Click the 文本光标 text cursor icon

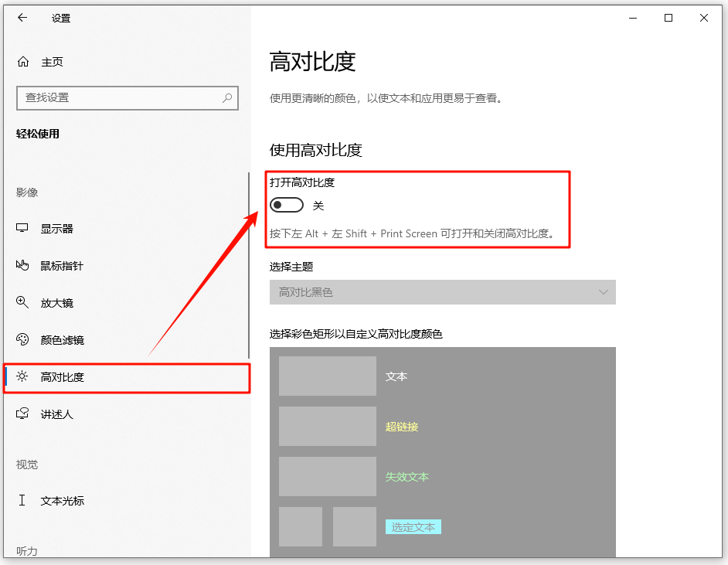22,501
